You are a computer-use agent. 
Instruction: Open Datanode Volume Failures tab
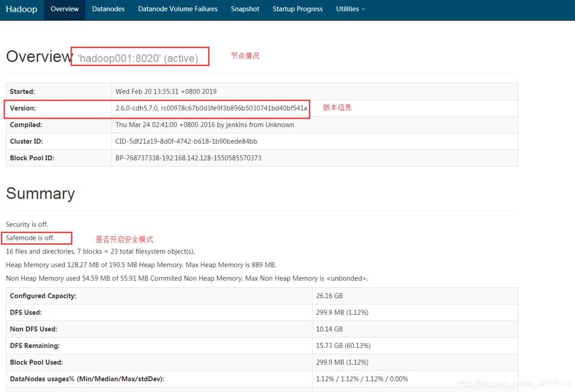(x=178, y=9)
